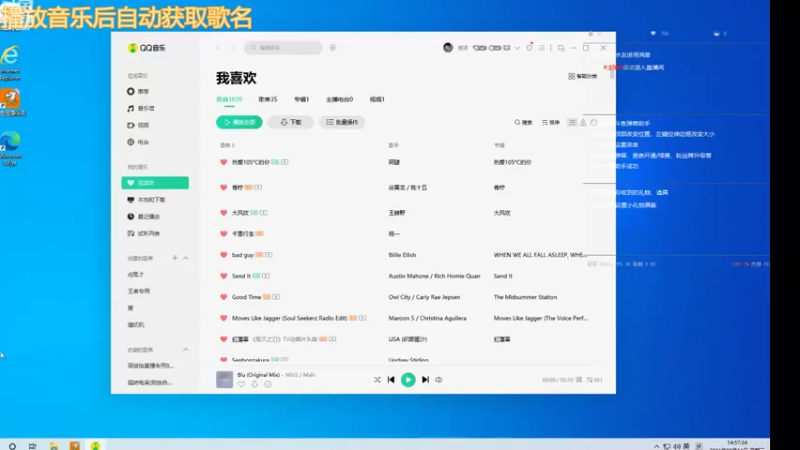The height and width of the screenshot is (450, 800).
Task: Click the 下载 download button
Action: click(x=290, y=122)
